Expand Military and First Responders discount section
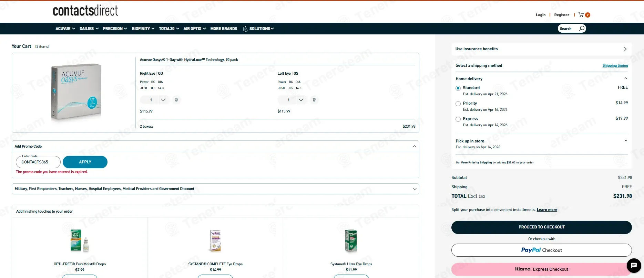This screenshot has width=644, height=278. [x=415, y=189]
